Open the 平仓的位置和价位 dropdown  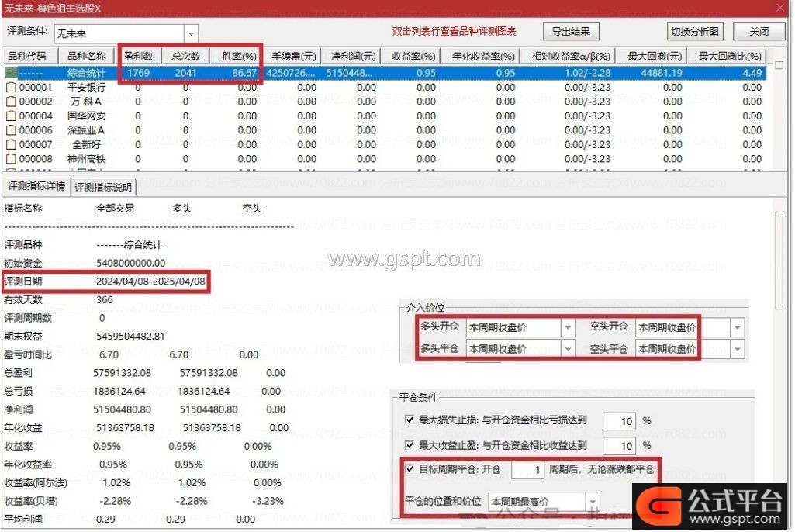coord(593,502)
